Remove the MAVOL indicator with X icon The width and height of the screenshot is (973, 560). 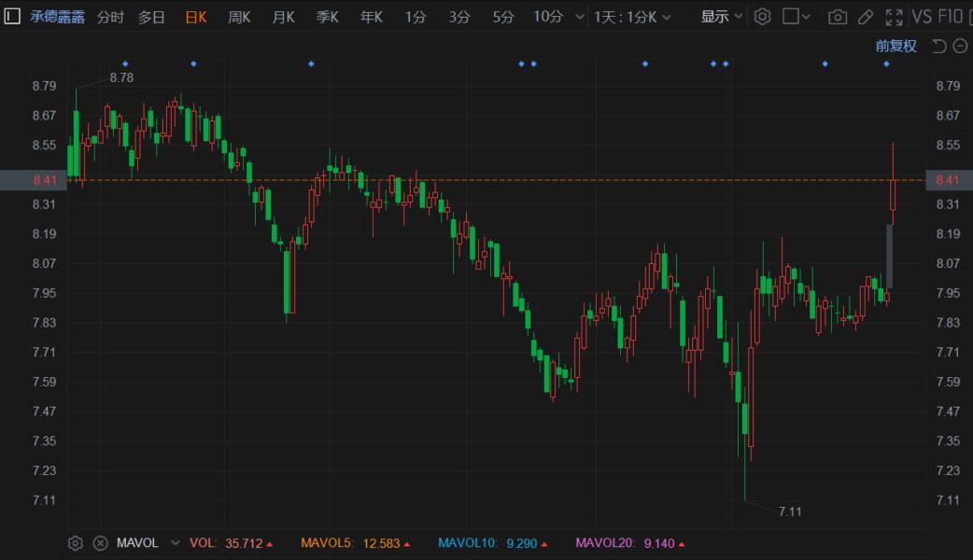(x=100, y=543)
